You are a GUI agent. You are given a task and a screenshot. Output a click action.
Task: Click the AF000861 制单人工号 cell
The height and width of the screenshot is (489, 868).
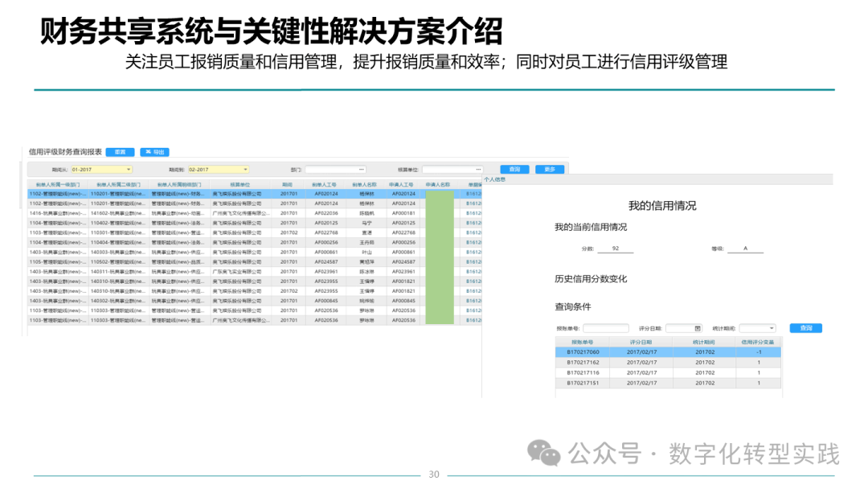(x=326, y=253)
